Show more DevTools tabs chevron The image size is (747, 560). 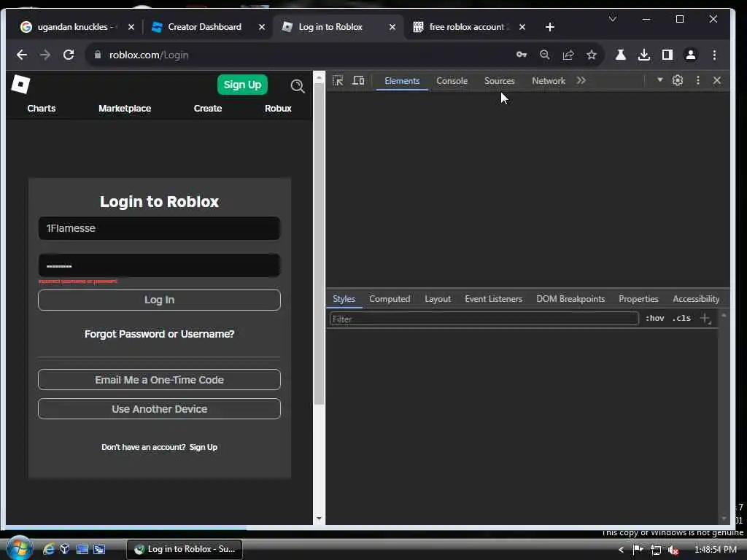point(581,80)
